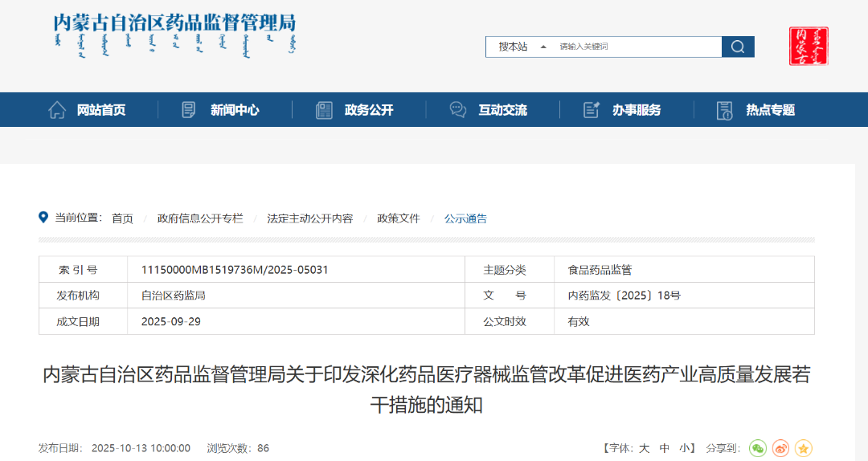Share via the yellow QZone star icon
This screenshot has width=868, height=461.
(x=803, y=448)
